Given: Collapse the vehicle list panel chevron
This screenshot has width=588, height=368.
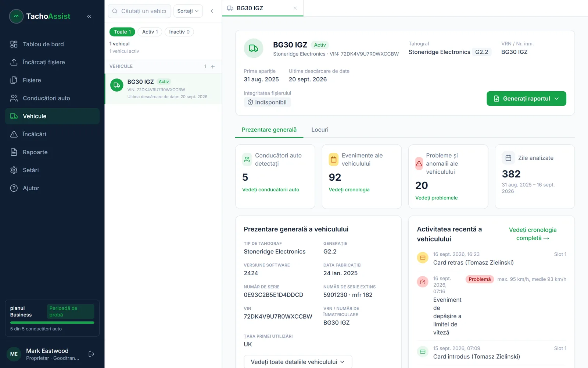Looking at the screenshot, I should [x=212, y=11].
